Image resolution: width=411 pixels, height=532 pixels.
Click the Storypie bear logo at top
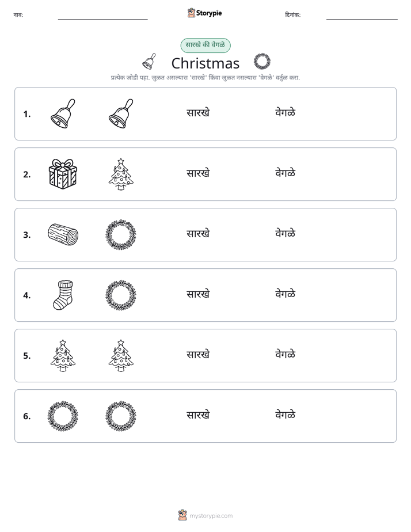point(191,13)
